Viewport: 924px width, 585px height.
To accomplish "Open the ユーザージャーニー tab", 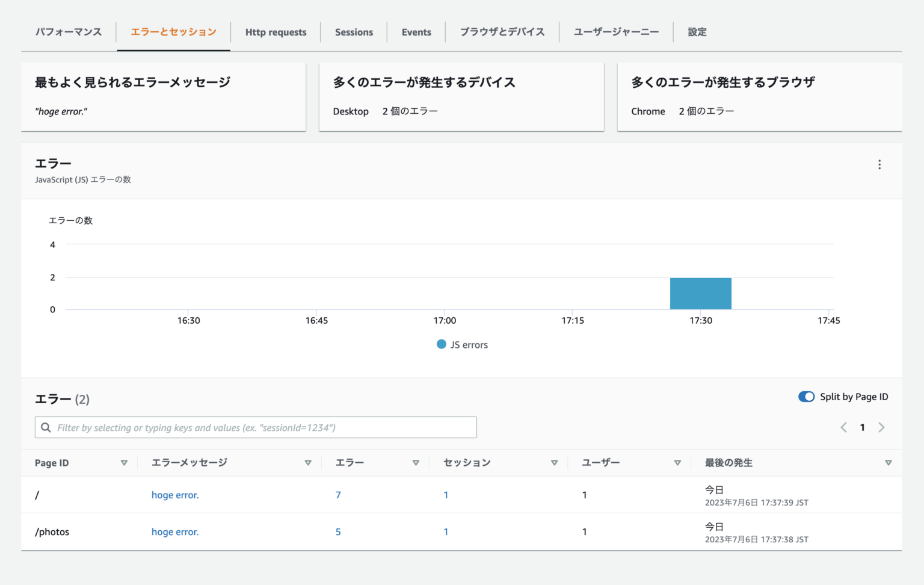I will pyautogui.click(x=616, y=32).
